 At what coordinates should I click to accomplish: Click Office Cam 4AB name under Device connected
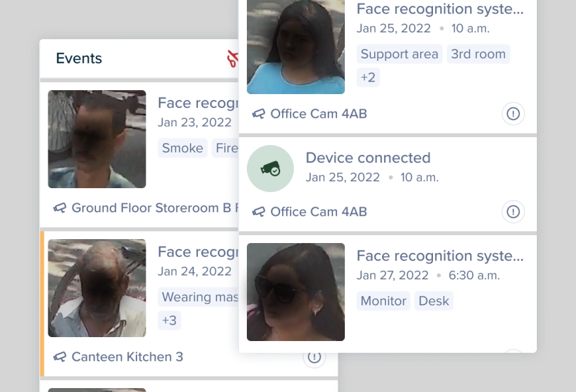[319, 212]
